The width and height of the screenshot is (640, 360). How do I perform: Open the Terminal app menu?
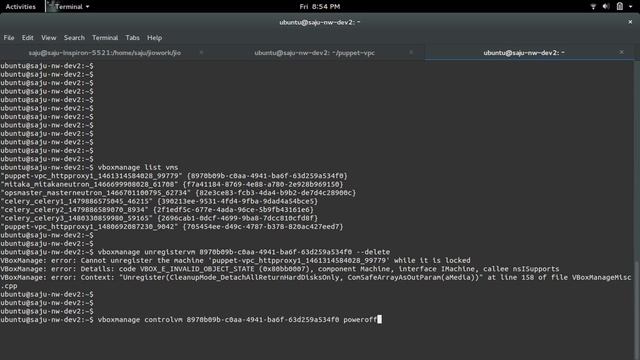(69, 7)
